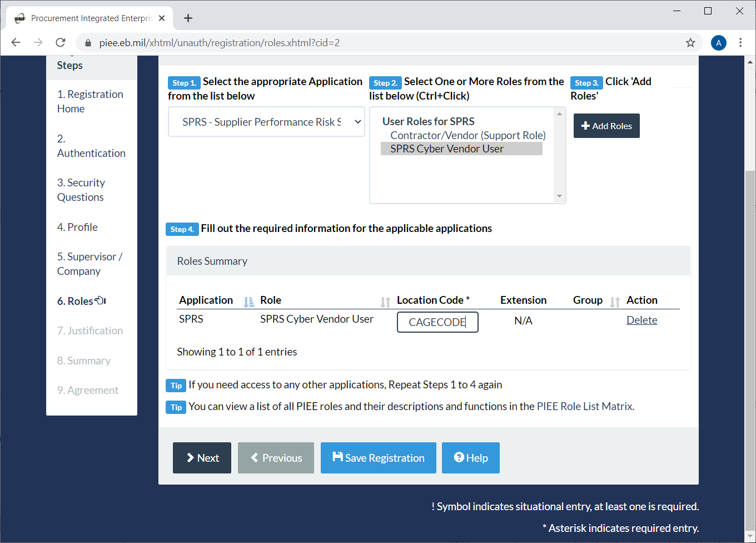The image size is (756, 543).
Task: Click the bookmark star icon
Action: pyautogui.click(x=690, y=42)
